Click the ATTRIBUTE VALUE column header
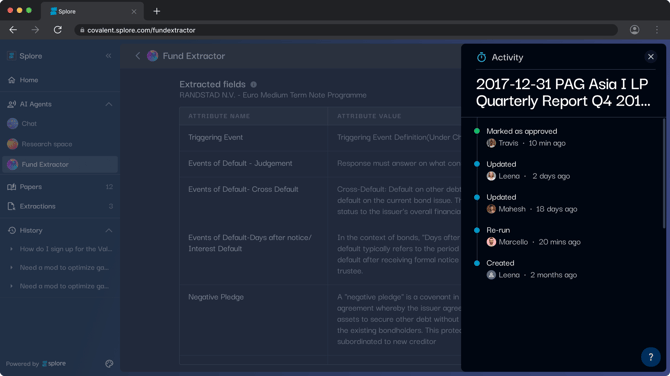Screen dimensions: 670x376 [369, 116]
